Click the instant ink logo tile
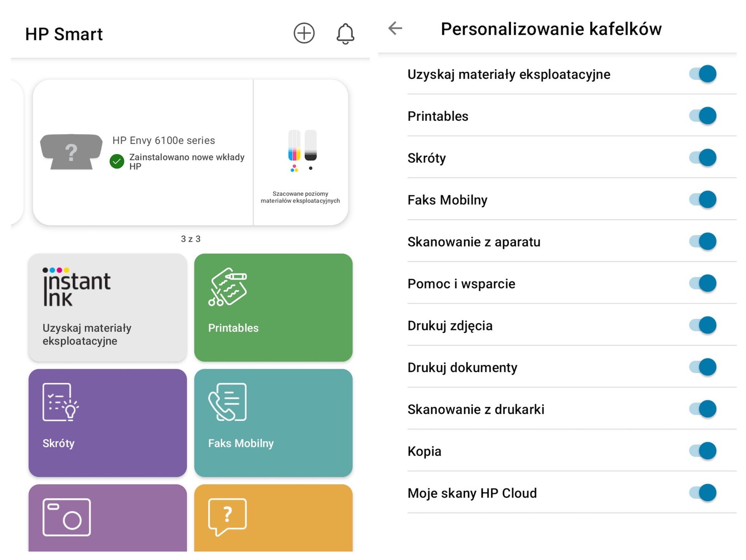 pyautogui.click(x=108, y=308)
